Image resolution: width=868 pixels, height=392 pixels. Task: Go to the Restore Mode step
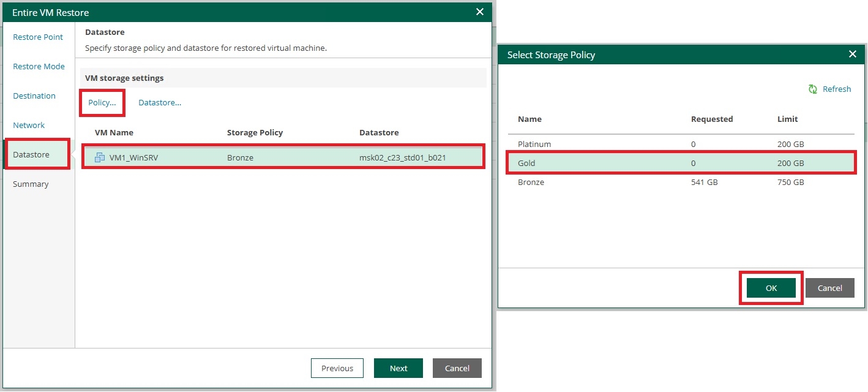pyautogui.click(x=39, y=67)
